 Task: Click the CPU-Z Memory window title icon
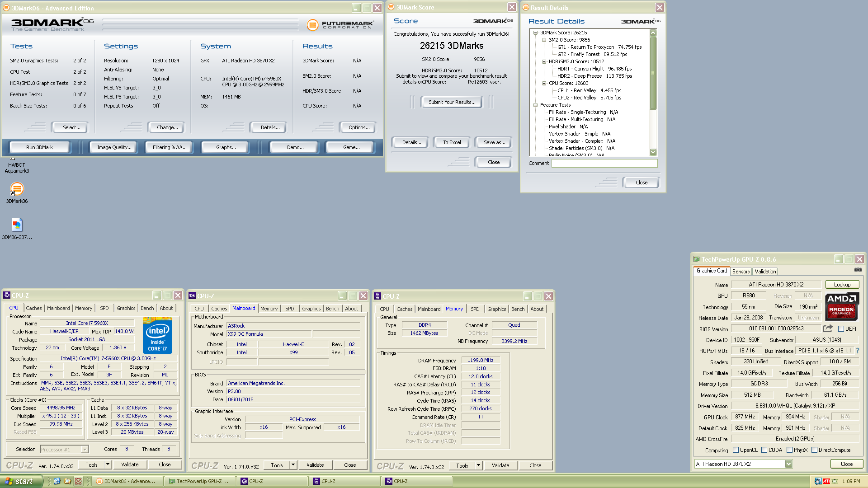pyautogui.click(x=377, y=296)
